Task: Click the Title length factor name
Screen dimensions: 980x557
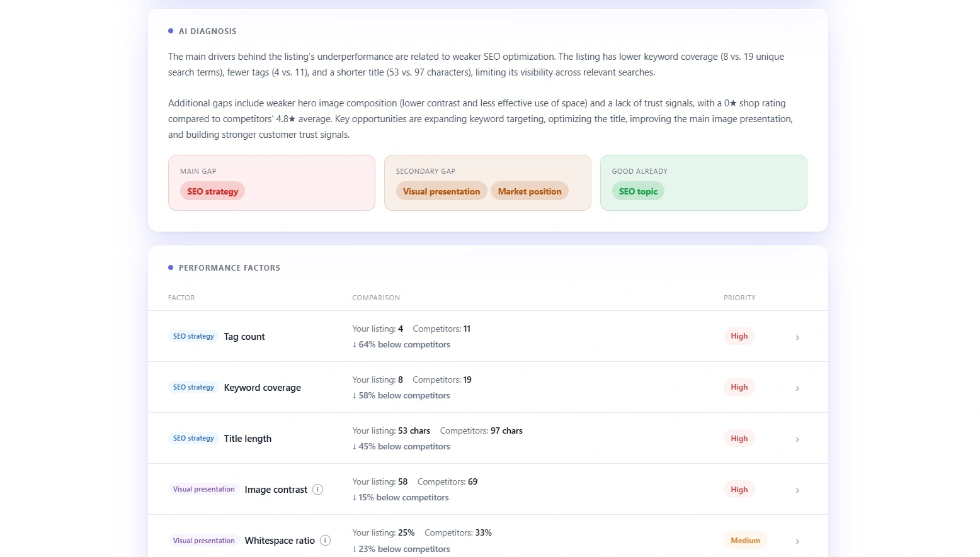Action: pyautogui.click(x=248, y=439)
